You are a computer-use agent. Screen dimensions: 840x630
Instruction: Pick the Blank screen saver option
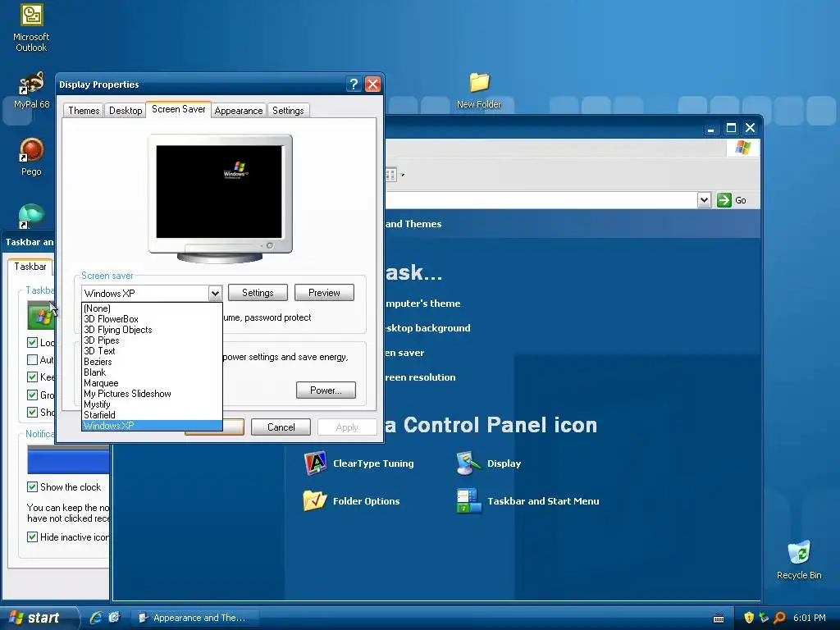click(152, 372)
